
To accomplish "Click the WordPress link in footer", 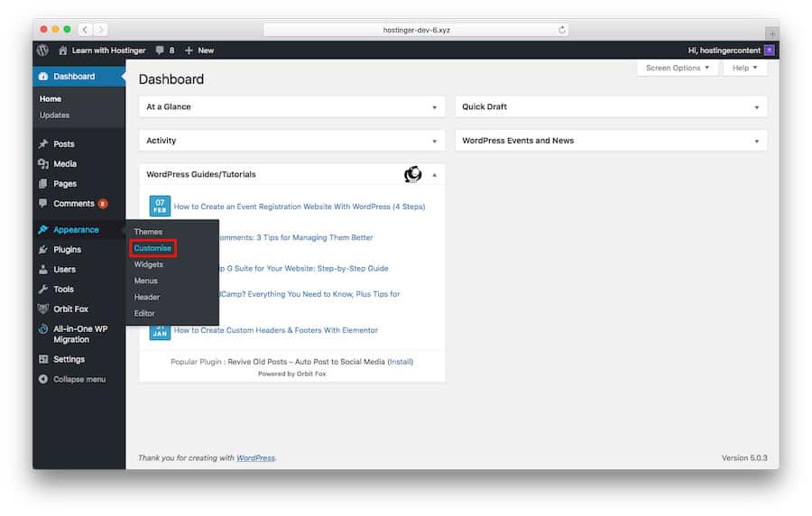I will click(255, 458).
